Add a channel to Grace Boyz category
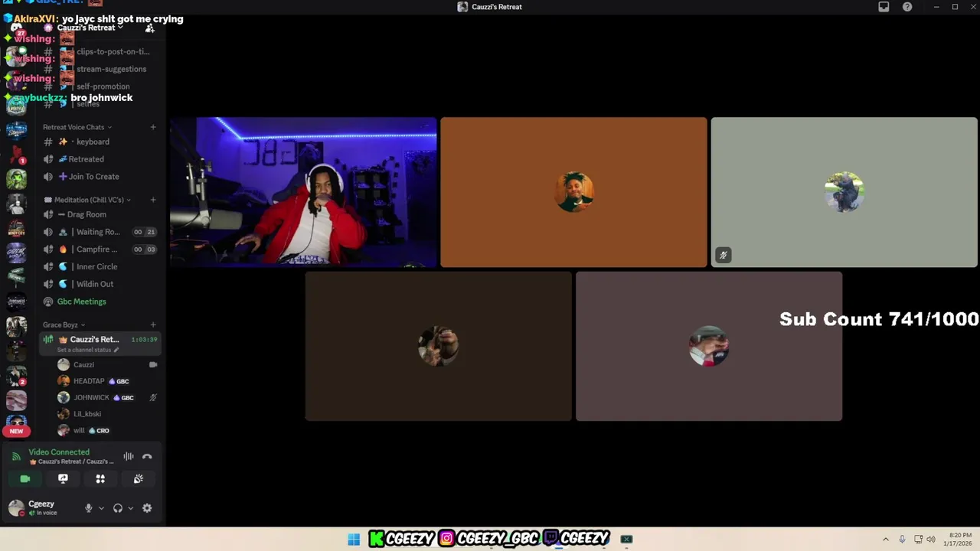Image resolution: width=980 pixels, height=551 pixels. [x=153, y=324]
